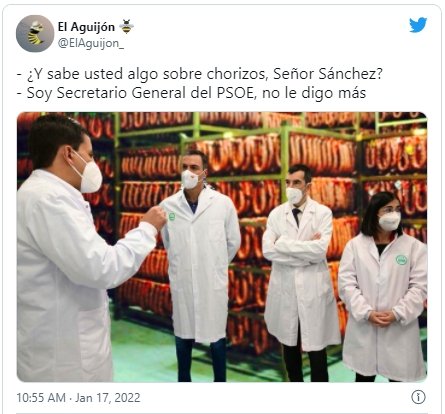Open the El Aguijón display name link

(86, 27)
